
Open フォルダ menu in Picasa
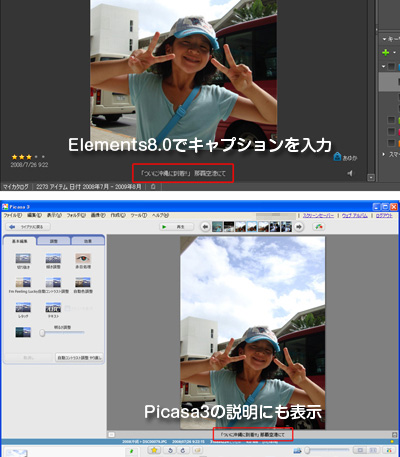(76, 215)
